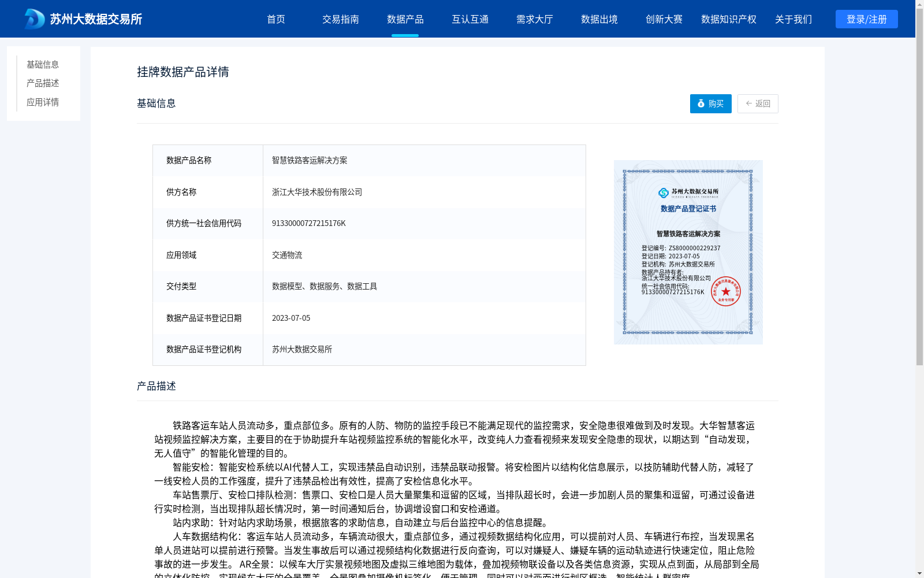Click the 交付类型 label cell
This screenshot has height=578, width=924.
208,286
